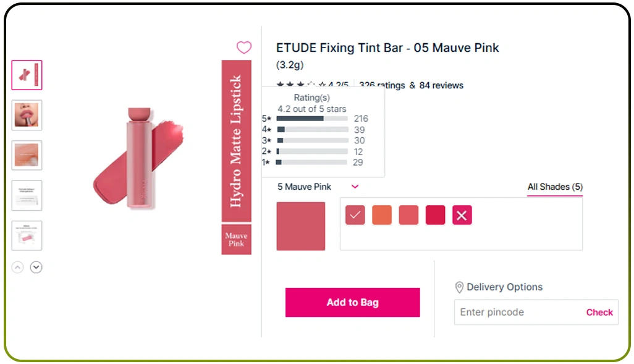Select the last packaging thumbnail in the sidebar
634x364 pixels.
click(x=27, y=235)
